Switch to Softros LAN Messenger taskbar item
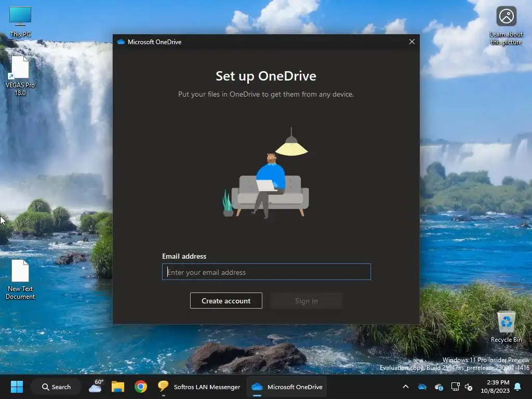Screen dimensions: 532x399 click(x=199, y=387)
